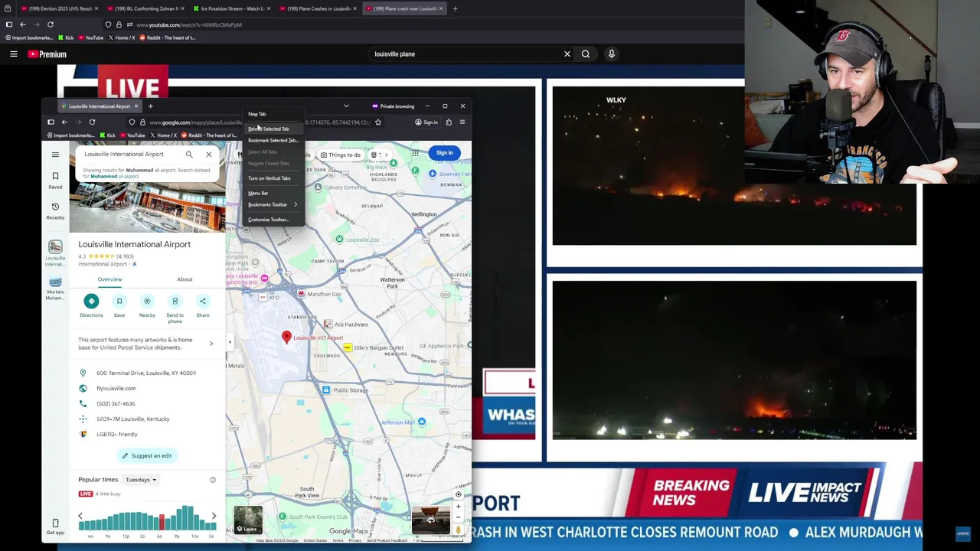Search instead for Muhammed ali airport
The image size is (980, 551).
coord(115,176)
